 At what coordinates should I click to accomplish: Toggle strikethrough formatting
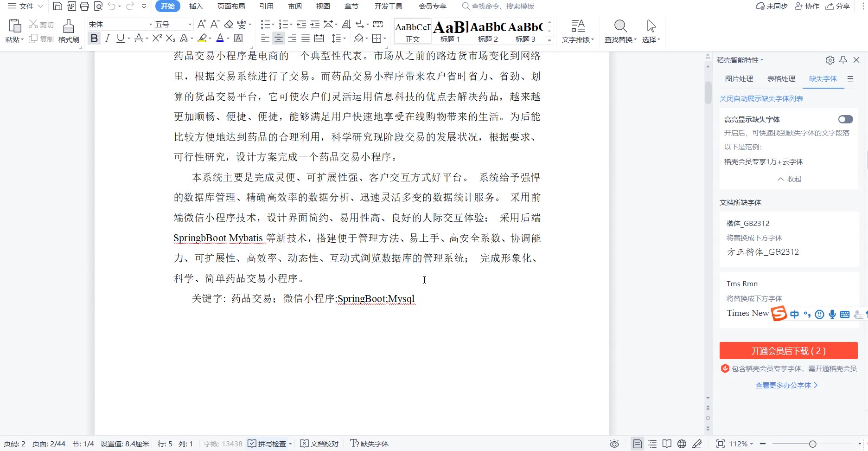138,39
